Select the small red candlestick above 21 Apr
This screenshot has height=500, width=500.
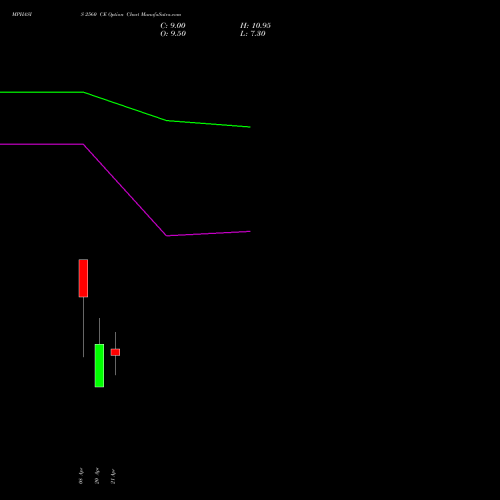tap(115, 352)
